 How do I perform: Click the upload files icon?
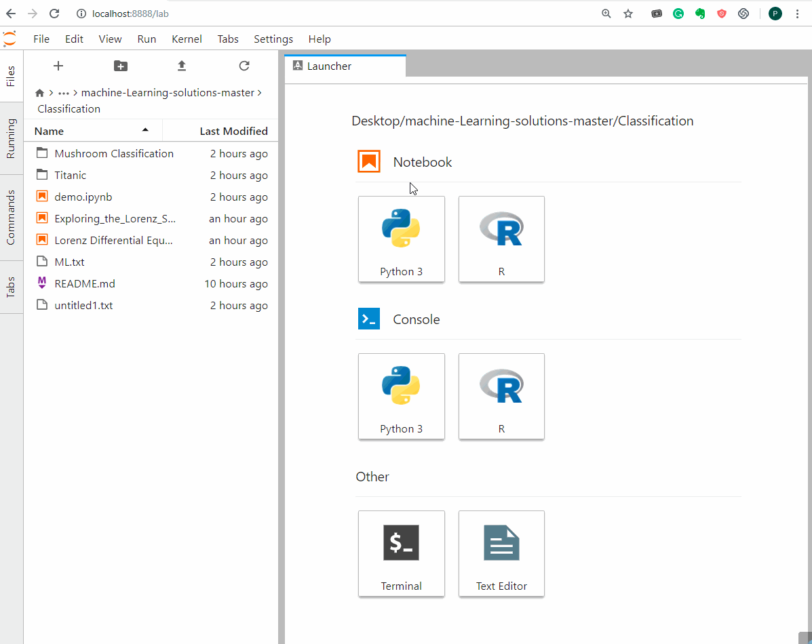tap(181, 66)
